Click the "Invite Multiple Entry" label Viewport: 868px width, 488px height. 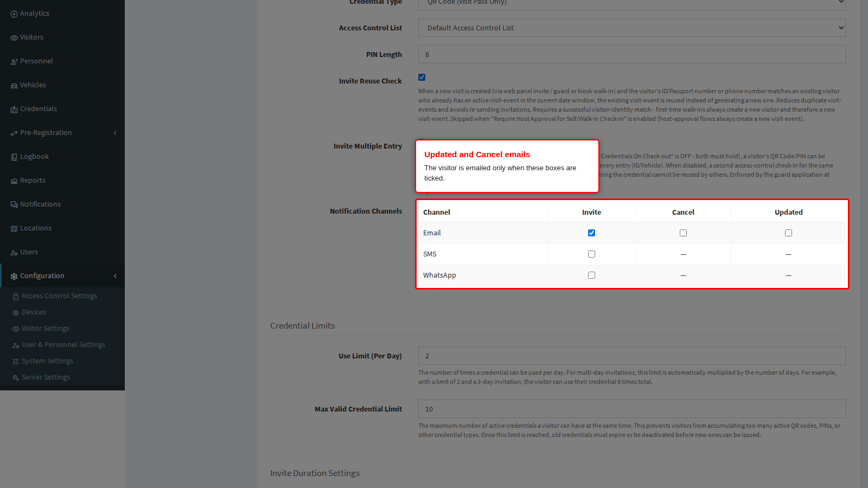click(368, 146)
